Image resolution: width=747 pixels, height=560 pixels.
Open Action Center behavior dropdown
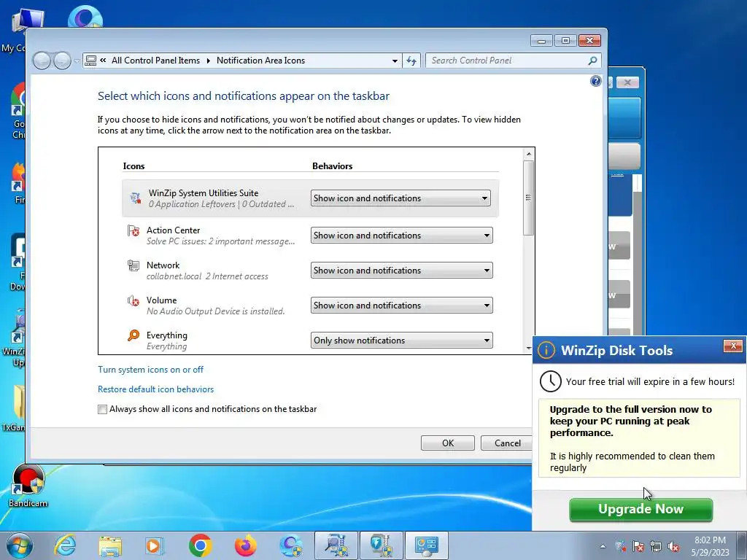(x=402, y=236)
